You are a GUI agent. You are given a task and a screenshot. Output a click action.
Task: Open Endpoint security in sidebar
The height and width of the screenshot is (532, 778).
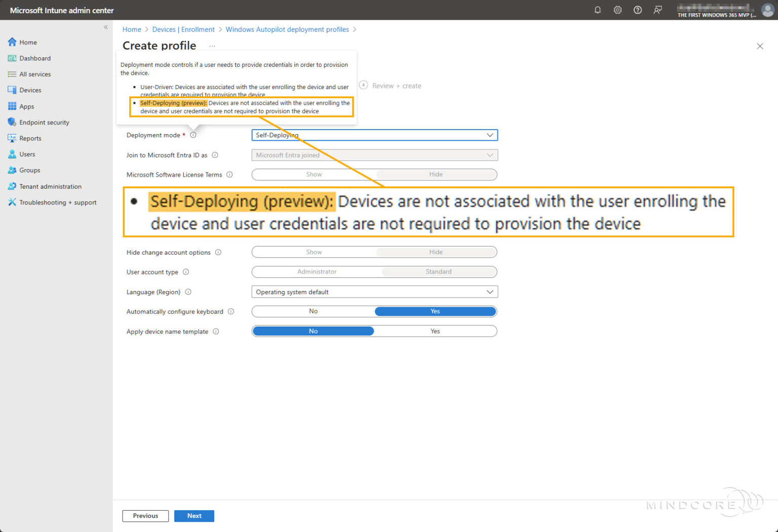[x=44, y=122]
